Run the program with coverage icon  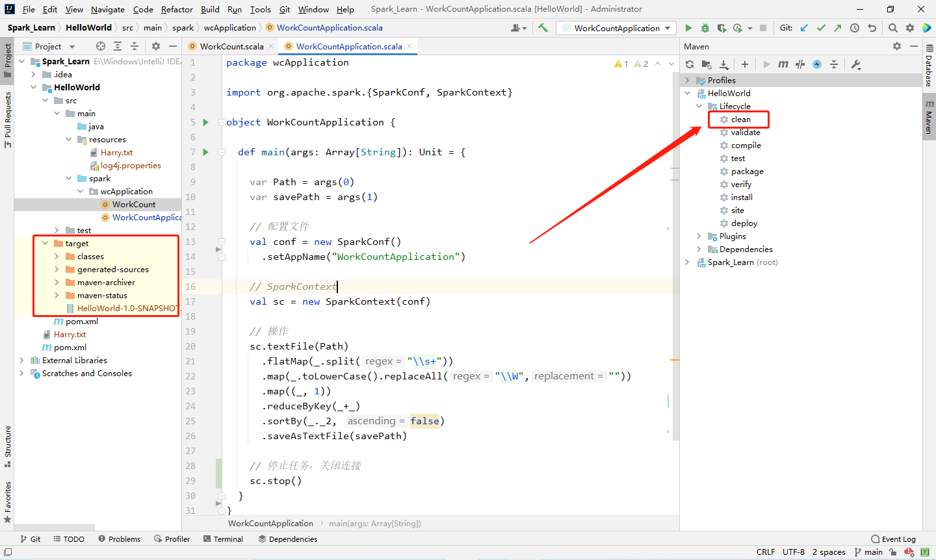[x=721, y=28]
